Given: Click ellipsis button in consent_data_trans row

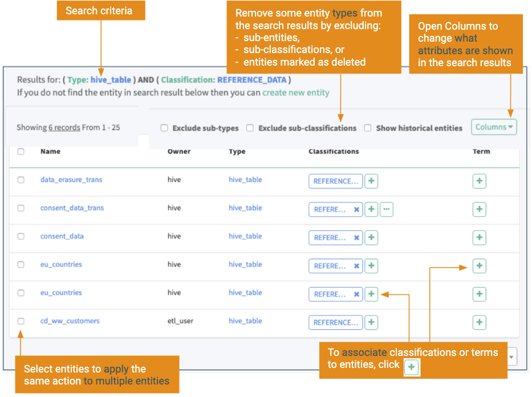Looking at the screenshot, I should [x=387, y=210].
